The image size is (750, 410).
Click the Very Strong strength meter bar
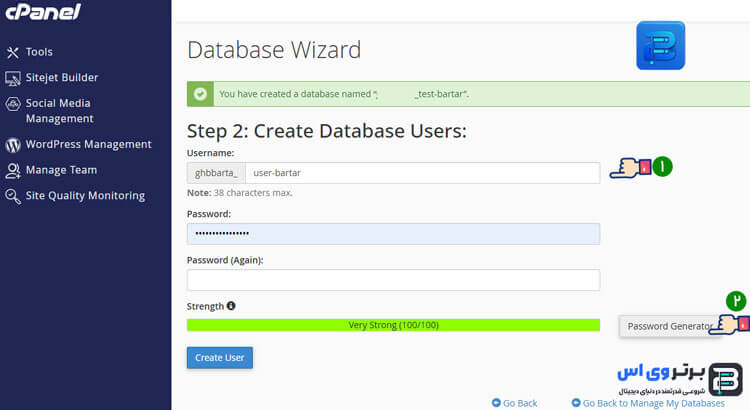(x=393, y=325)
